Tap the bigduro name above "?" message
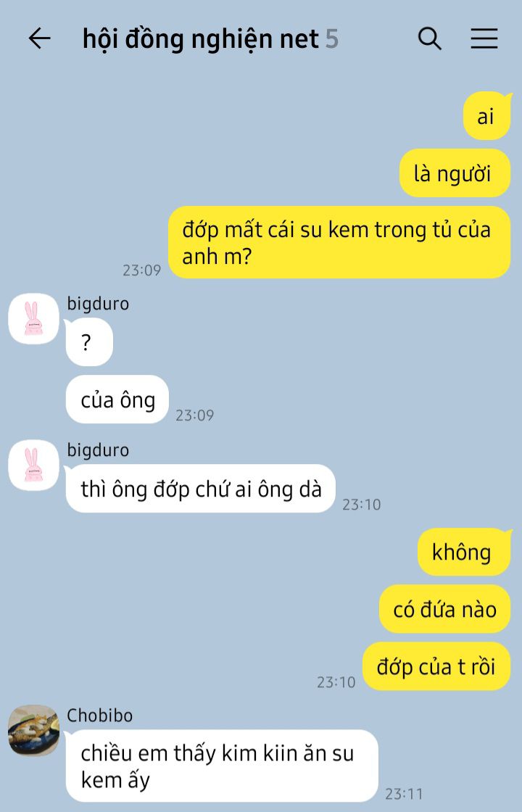The height and width of the screenshot is (812, 522). 98,303
